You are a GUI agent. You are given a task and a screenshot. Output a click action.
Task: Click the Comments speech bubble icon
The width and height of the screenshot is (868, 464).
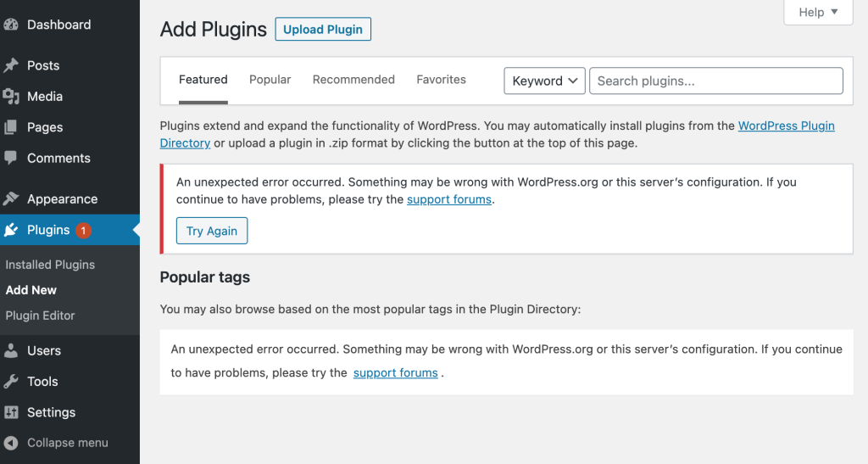11,158
